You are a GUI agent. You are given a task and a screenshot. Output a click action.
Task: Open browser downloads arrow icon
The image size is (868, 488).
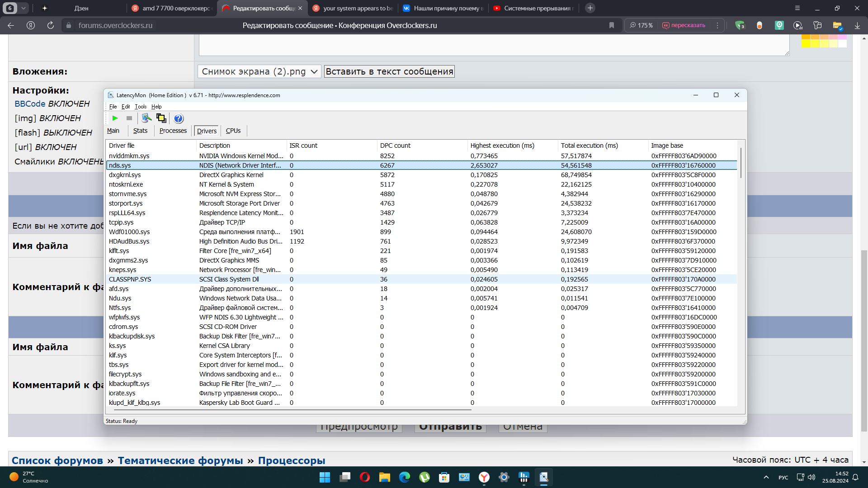857,26
